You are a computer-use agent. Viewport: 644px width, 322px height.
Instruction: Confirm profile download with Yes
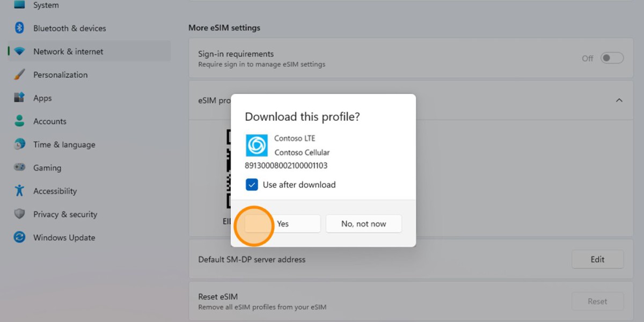coord(283,224)
